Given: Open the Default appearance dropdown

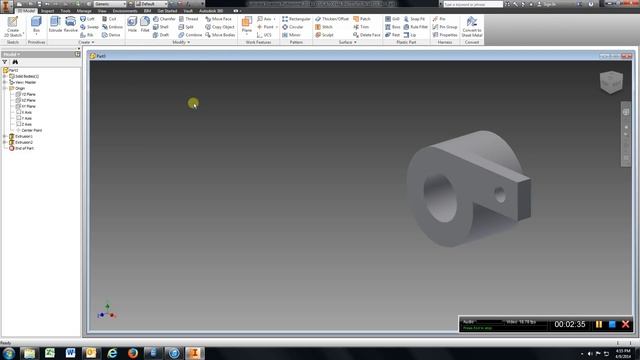Looking at the screenshot, I should point(151,4).
